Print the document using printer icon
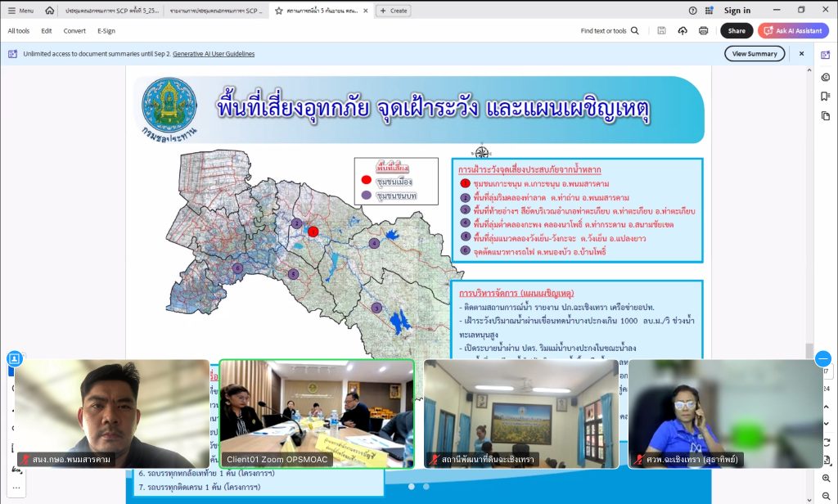 click(x=703, y=31)
